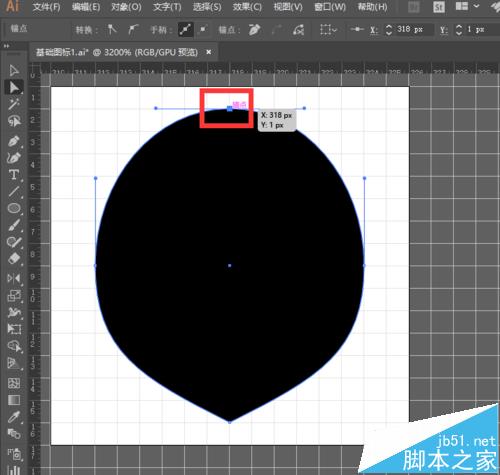This screenshot has width=500, height=475.
Task: Switch to the 基础图标1.ai document tab
Action: coord(117,52)
